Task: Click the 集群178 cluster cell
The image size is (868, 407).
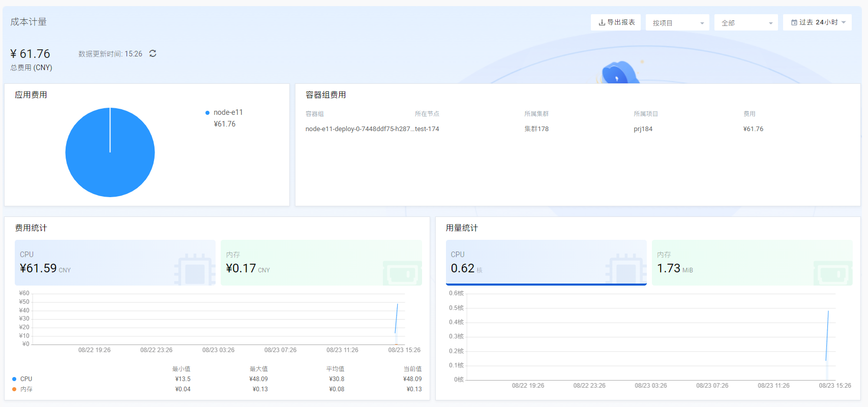Action: tap(536, 129)
